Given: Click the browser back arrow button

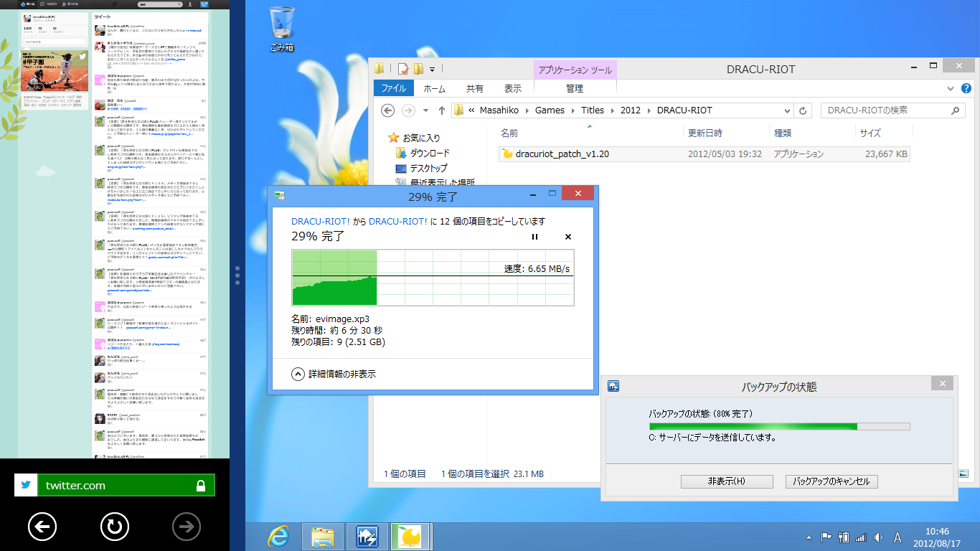Looking at the screenshot, I should pyautogui.click(x=42, y=527).
